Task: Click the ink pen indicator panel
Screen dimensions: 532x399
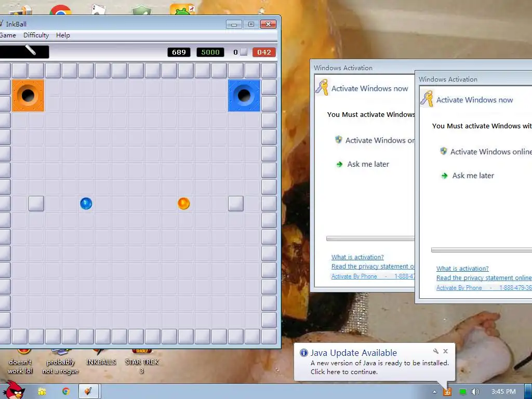Action: click(24, 51)
